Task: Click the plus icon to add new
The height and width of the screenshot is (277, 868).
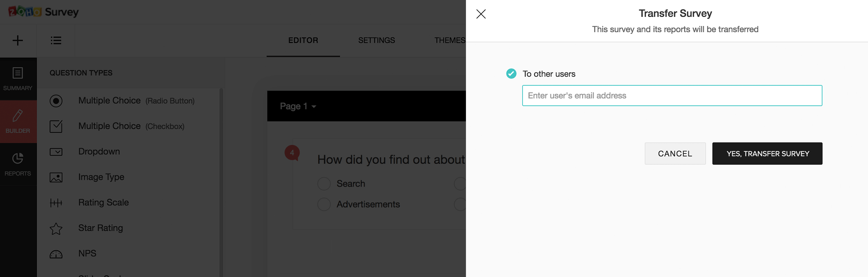Action: (x=18, y=40)
